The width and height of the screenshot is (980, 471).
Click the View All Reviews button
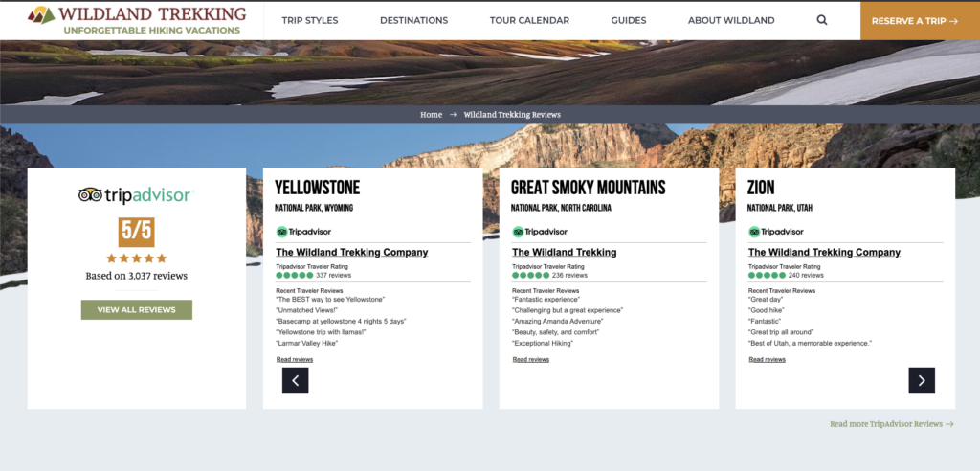tap(137, 309)
